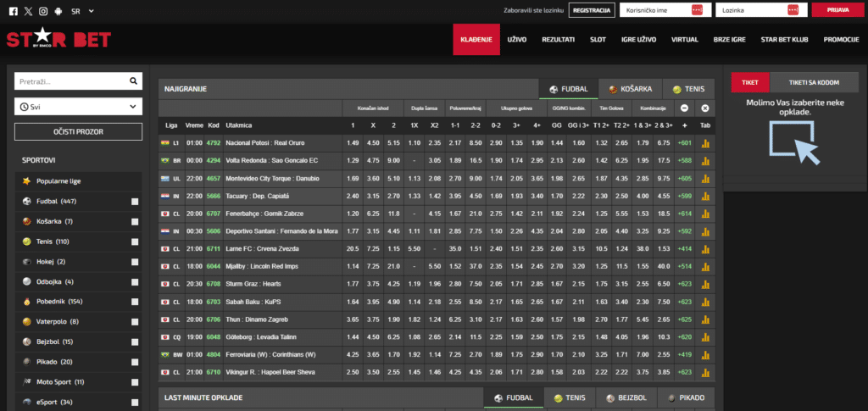Open stats chart icon for Volta Redonda match

705,161
